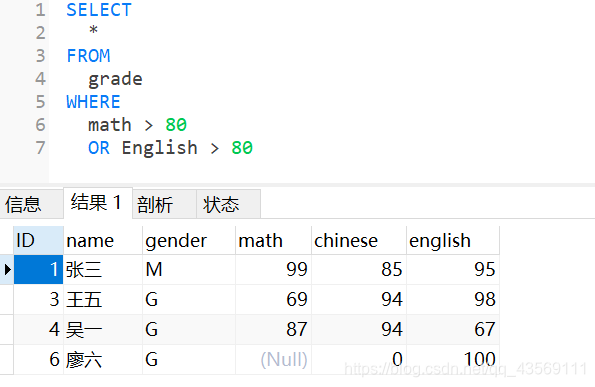The width and height of the screenshot is (595, 387).
Task: Click the english column header
Action: pos(453,241)
